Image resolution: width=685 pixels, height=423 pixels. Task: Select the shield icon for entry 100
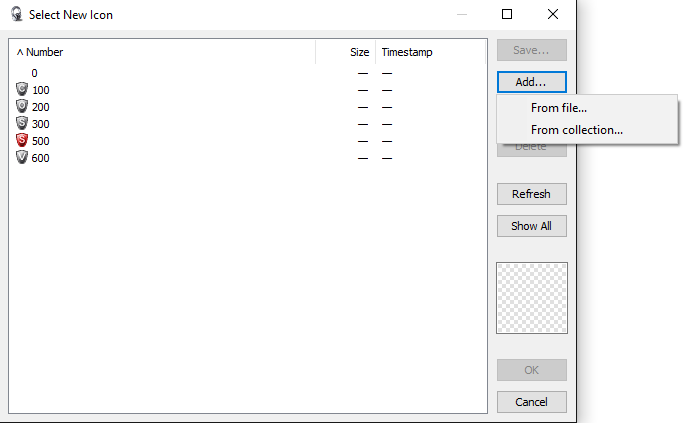click(22, 89)
